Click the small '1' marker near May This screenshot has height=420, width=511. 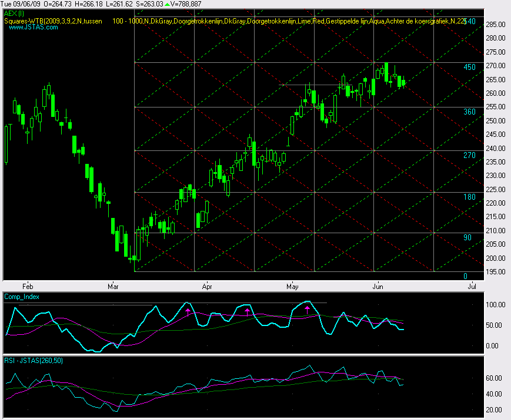tap(288, 142)
